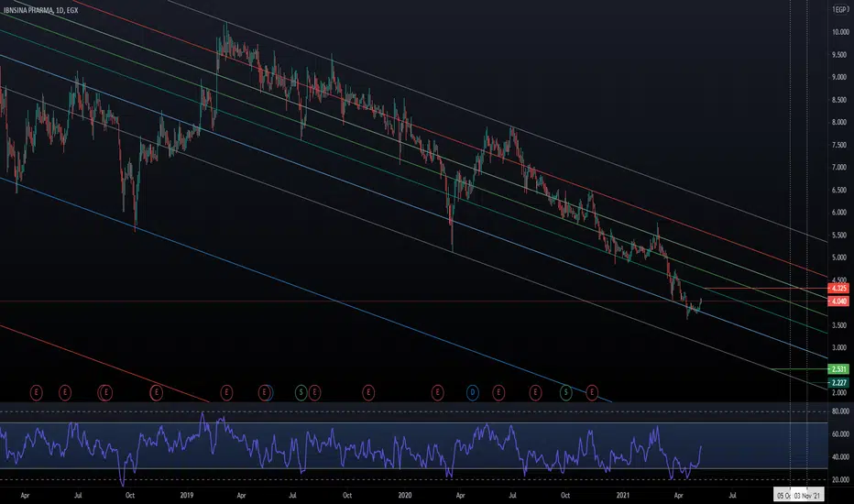Click the 7.000 price axis label
Image resolution: width=854 pixels, height=504 pixels.
840,168
